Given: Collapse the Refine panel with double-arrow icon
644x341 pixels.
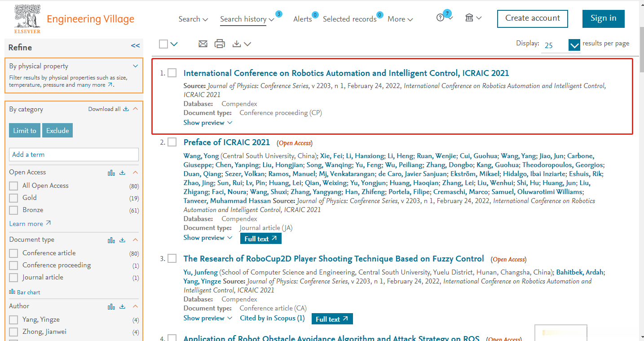Looking at the screenshot, I should (135, 46).
